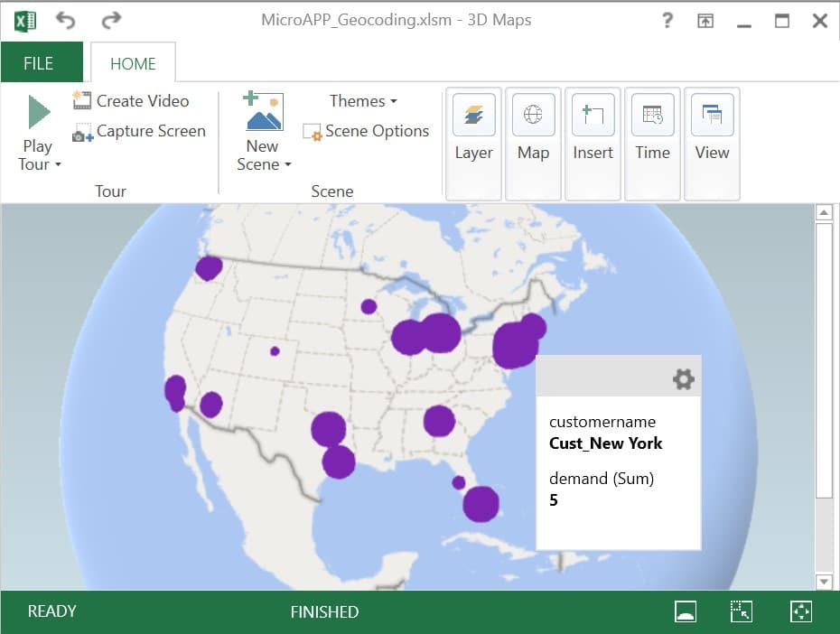
Task: Select the Atlanta area data bubble
Action: pos(439,421)
